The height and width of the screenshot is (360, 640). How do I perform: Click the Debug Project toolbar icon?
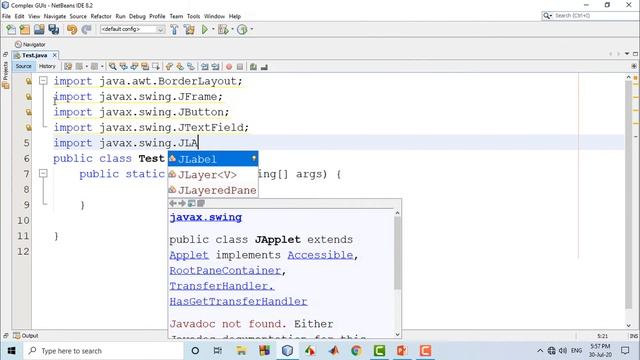223,29
